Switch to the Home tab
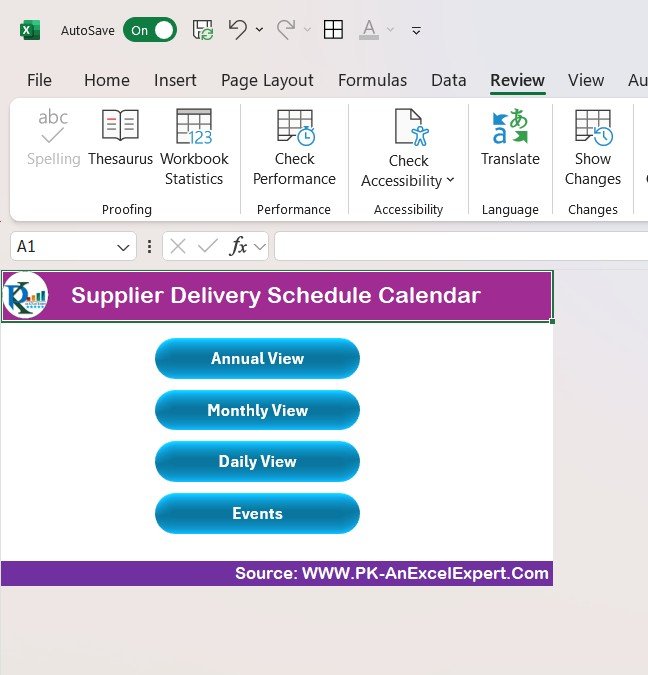Screen dimensions: 648x675 pos(107,80)
